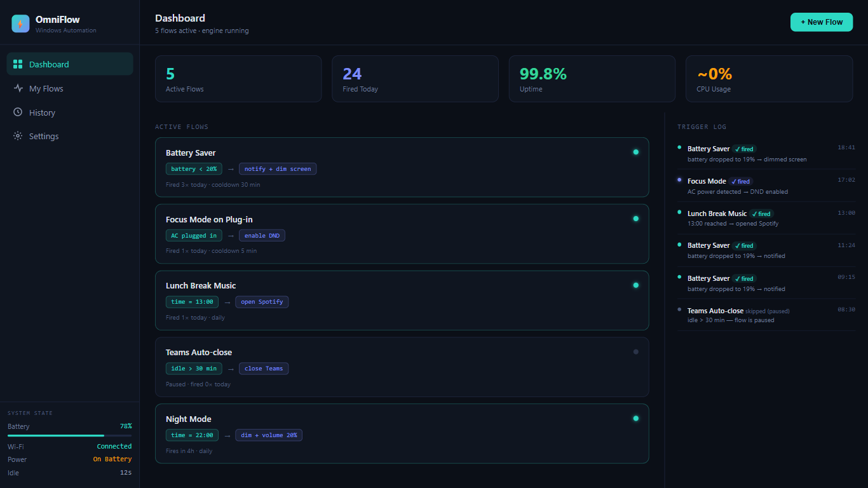
Task: Enable the paused Teams Auto-close status dot
Action: [635, 351]
